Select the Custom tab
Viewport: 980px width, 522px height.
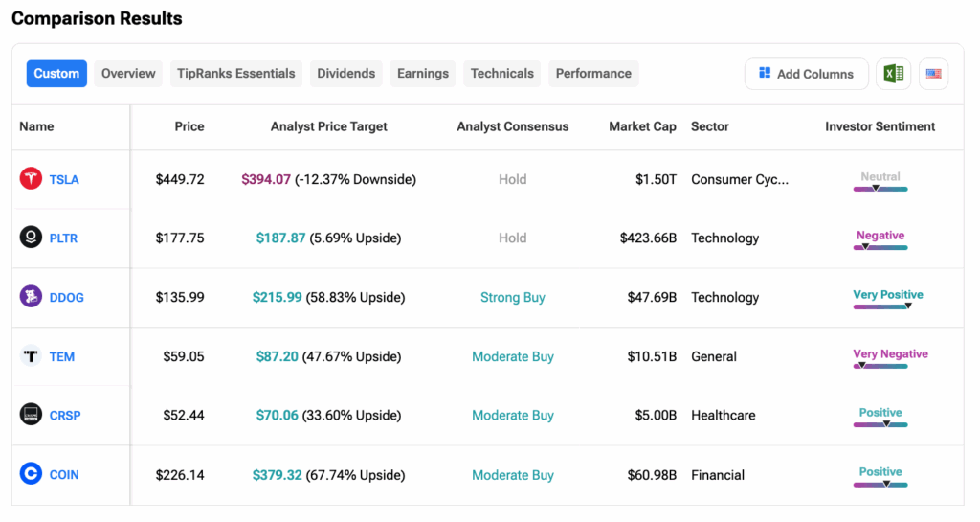[56, 74]
